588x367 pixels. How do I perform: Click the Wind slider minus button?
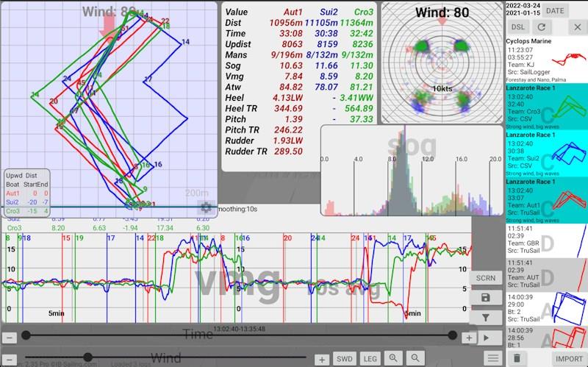10,360
